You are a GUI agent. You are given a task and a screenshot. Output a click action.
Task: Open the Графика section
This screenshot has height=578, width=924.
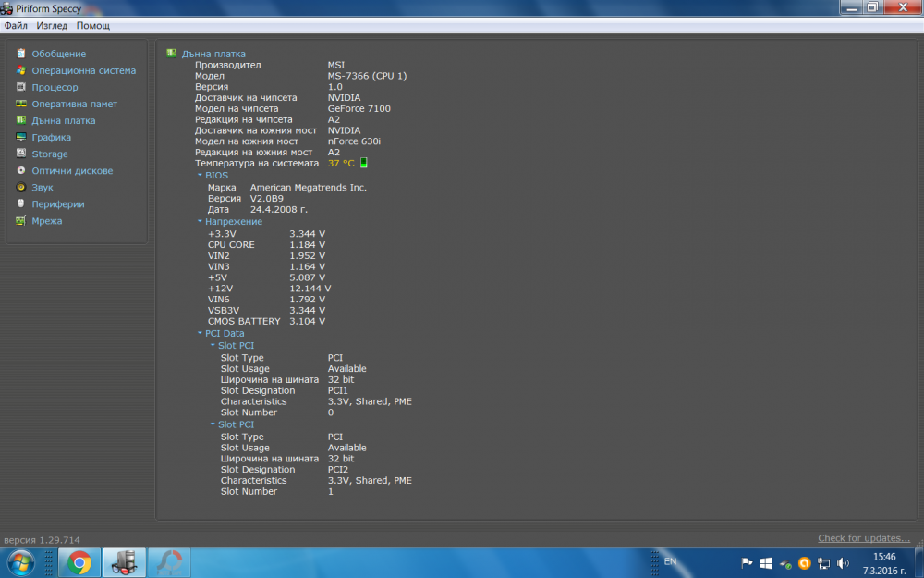(x=51, y=138)
